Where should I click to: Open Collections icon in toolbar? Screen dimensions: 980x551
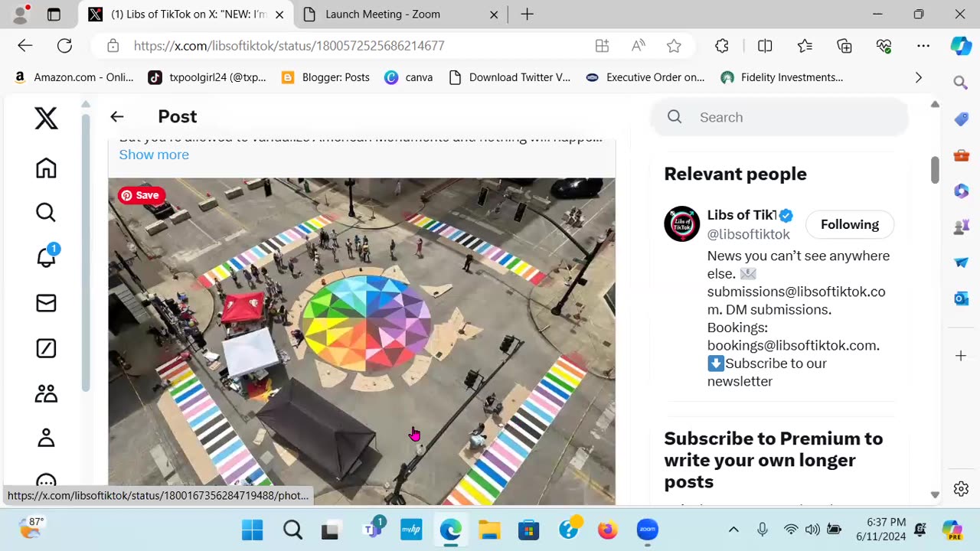(x=844, y=46)
